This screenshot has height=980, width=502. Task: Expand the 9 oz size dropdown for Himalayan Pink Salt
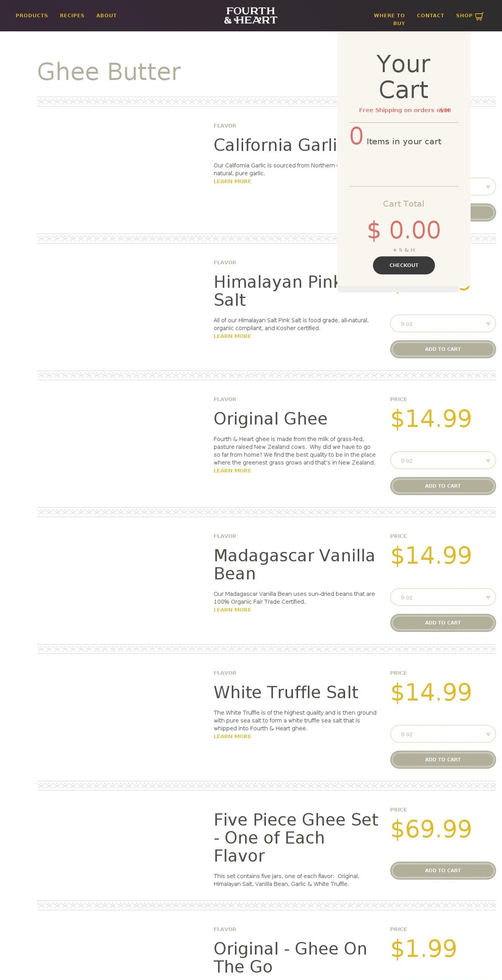pos(442,323)
